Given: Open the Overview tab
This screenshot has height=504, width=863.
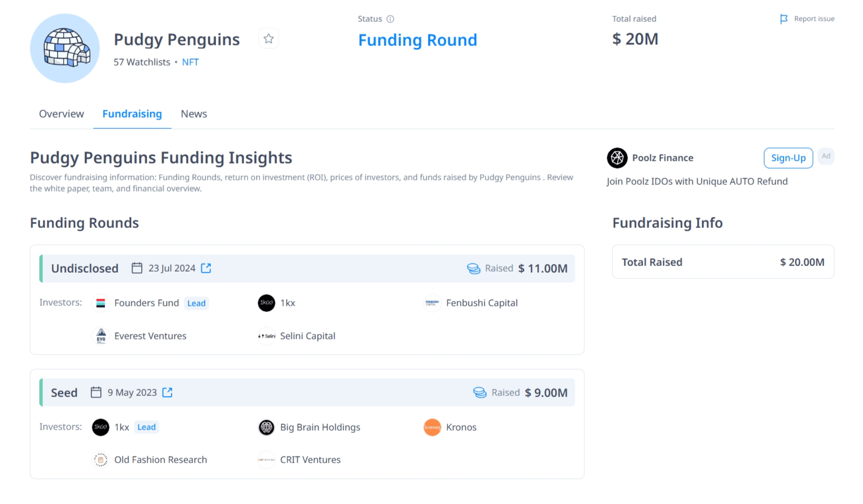Looking at the screenshot, I should (x=62, y=114).
